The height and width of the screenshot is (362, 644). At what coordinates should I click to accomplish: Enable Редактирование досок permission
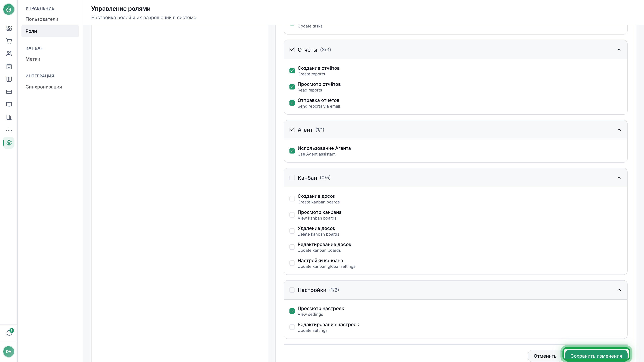click(292, 247)
